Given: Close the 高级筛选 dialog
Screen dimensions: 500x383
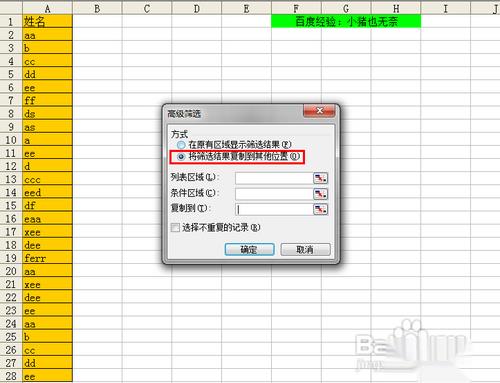Looking at the screenshot, I should click(319, 111).
